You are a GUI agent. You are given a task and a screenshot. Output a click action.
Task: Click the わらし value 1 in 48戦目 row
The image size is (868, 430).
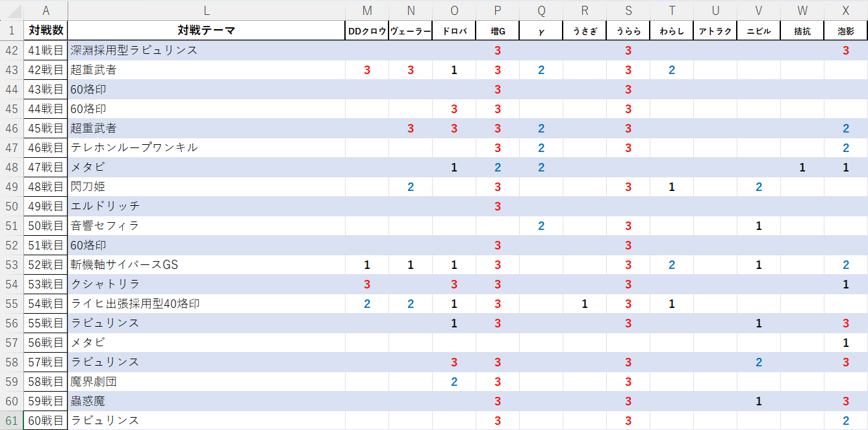tap(672, 186)
